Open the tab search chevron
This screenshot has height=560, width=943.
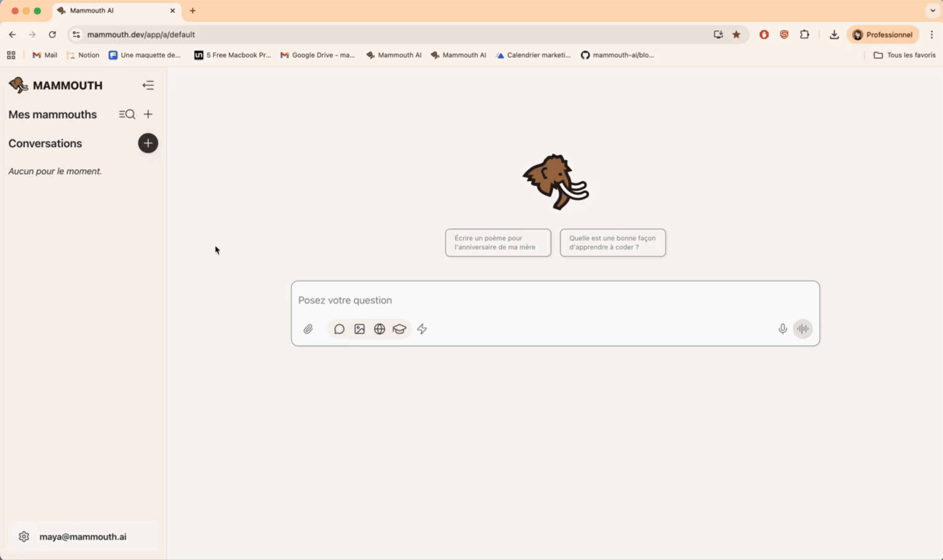coord(932,10)
